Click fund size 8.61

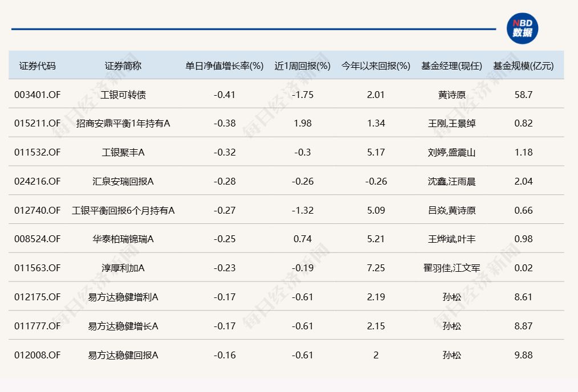click(x=523, y=297)
